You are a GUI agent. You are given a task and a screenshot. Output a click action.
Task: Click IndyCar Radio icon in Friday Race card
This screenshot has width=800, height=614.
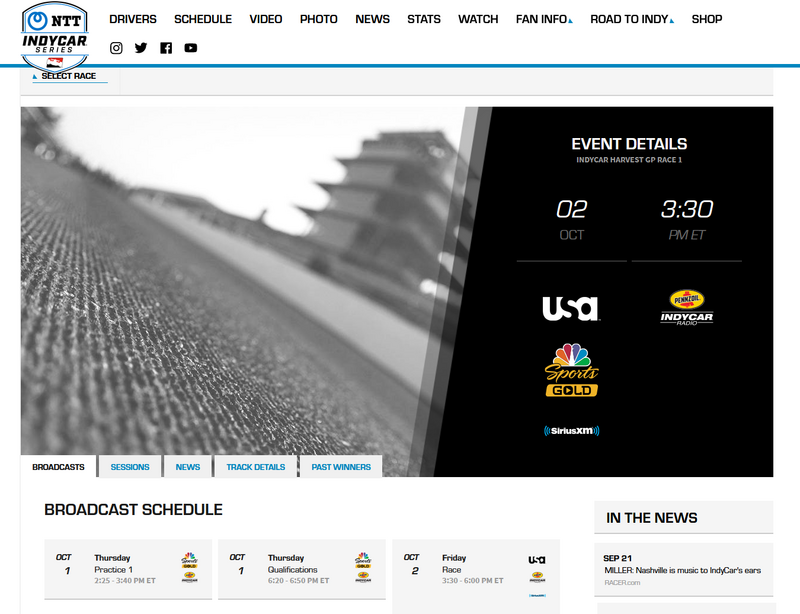537,577
